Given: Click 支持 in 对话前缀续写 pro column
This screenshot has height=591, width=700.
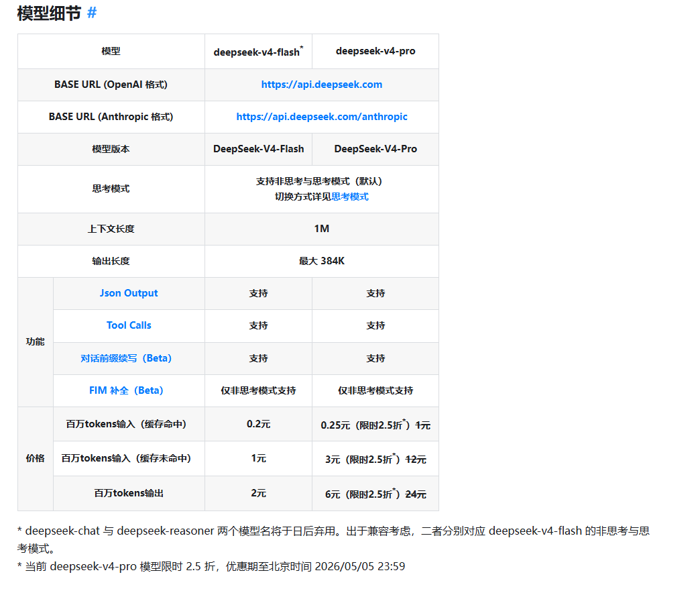Looking at the screenshot, I should 375,359.
